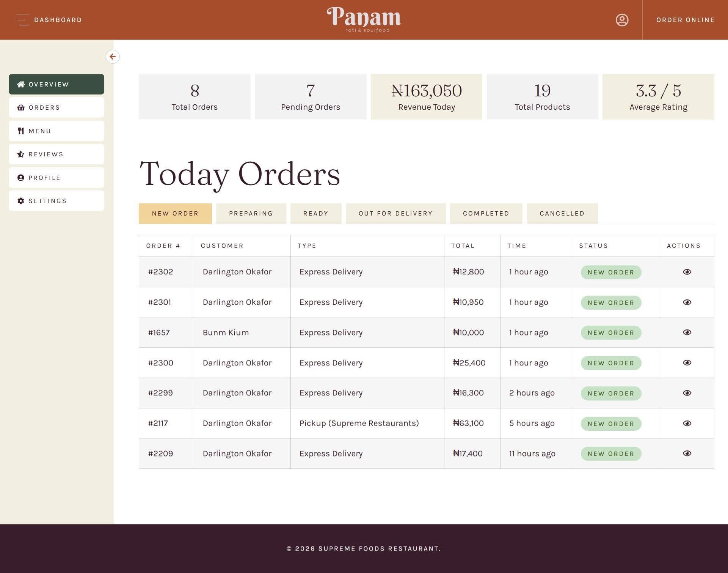Screen dimensions: 728x573
Task: Click order number #2299
Action: tap(160, 393)
